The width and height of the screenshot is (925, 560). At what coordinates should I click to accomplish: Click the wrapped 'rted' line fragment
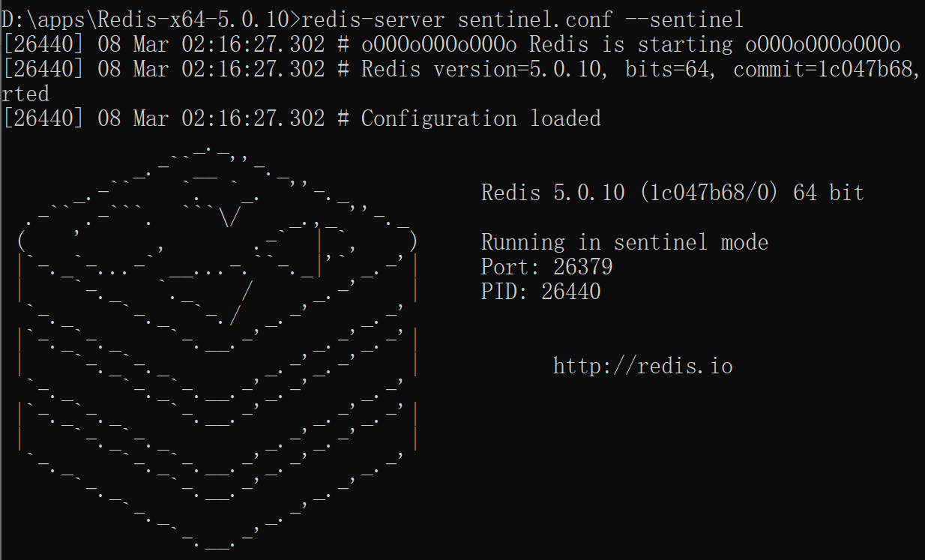(25, 94)
